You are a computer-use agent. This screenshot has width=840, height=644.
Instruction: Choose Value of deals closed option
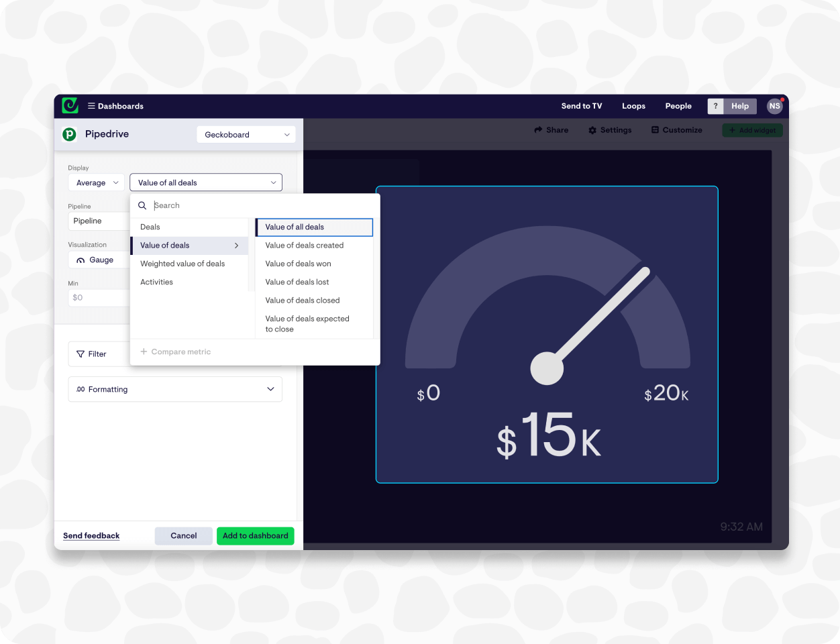314,301
